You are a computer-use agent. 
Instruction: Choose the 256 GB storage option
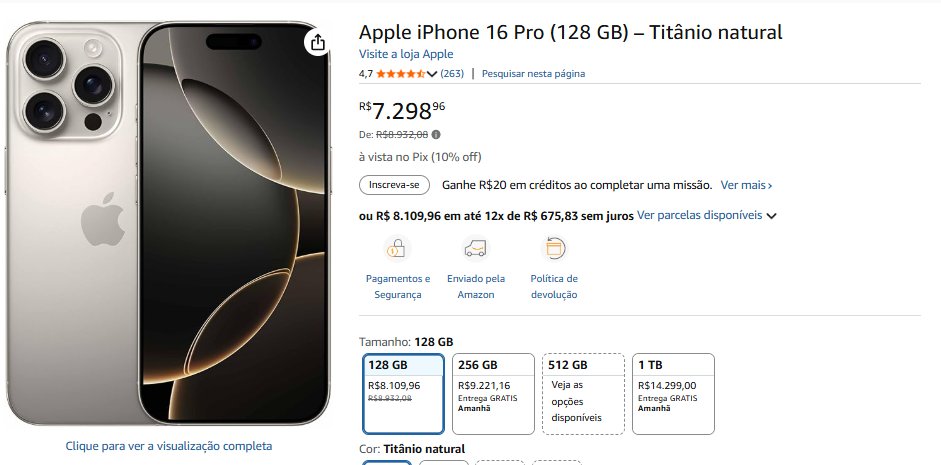(x=492, y=394)
